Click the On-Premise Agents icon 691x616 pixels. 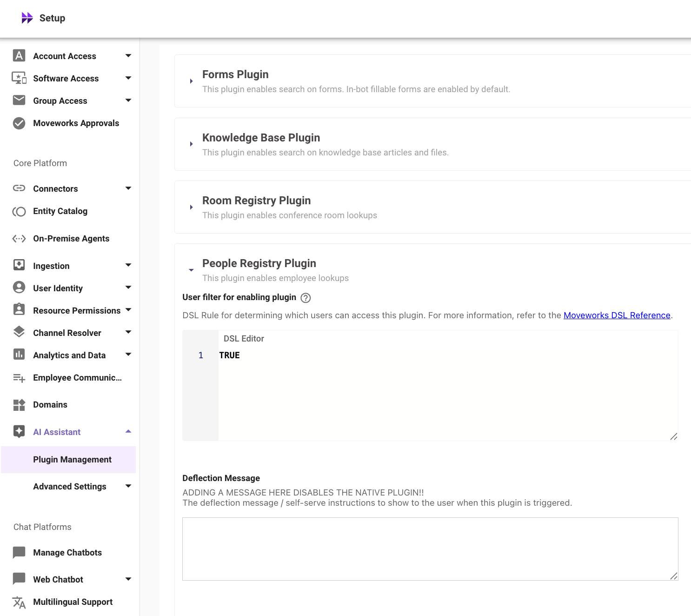coord(19,239)
